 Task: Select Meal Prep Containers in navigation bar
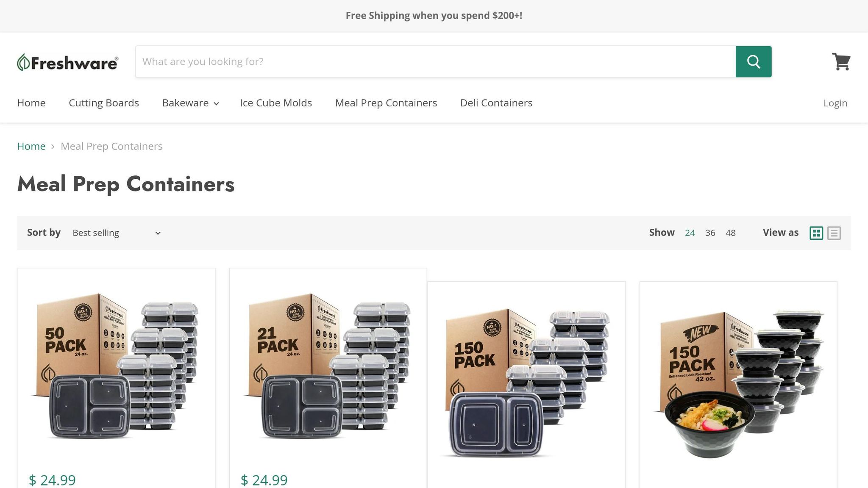(x=386, y=103)
